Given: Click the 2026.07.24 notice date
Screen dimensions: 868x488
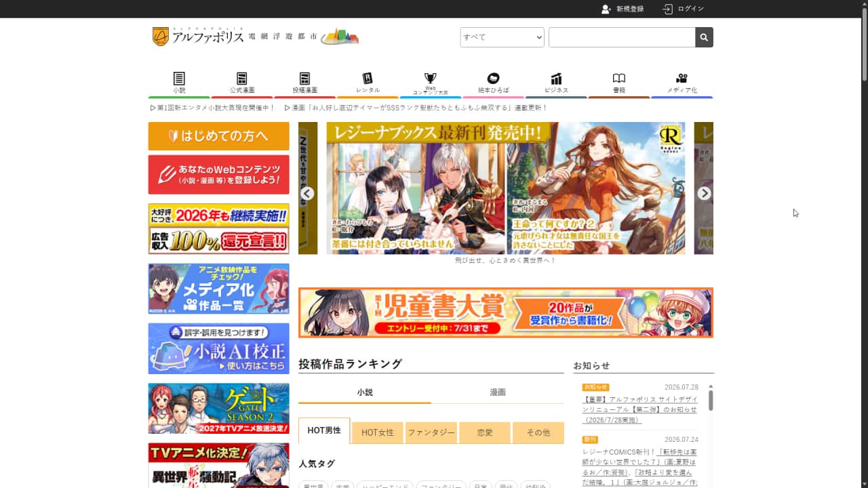Looking at the screenshot, I should [x=682, y=439].
